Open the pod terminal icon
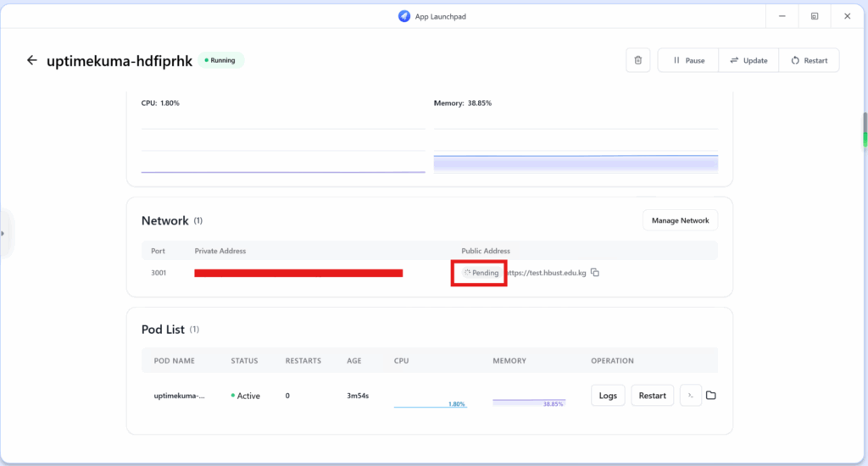868x466 pixels. (691, 396)
